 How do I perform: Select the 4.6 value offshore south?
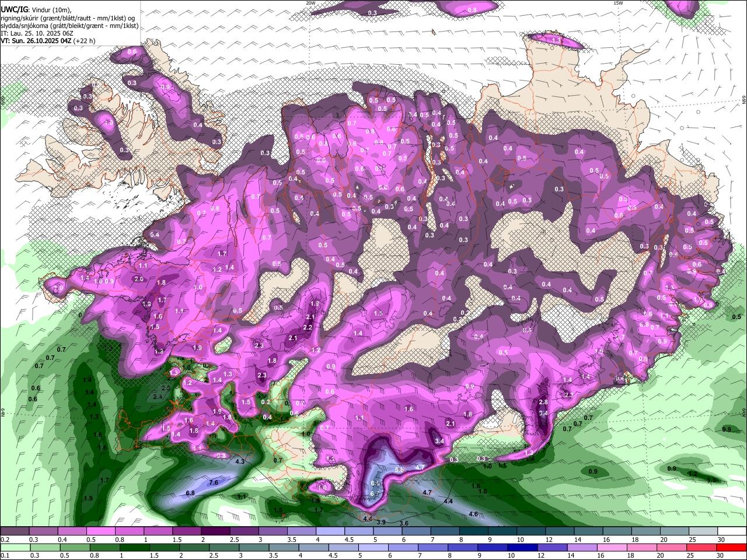click(473, 514)
